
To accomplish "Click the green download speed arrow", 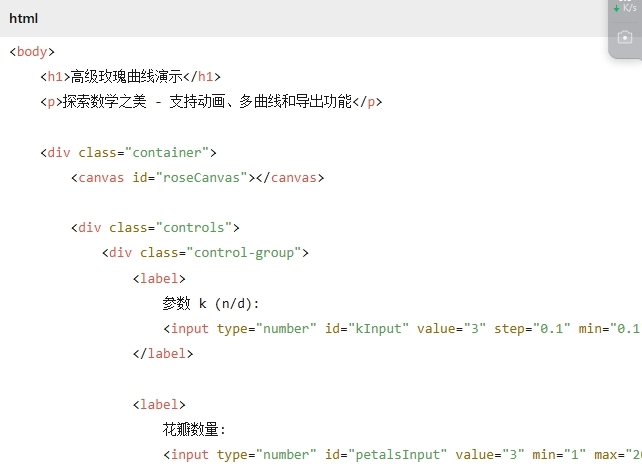I will point(616,8).
